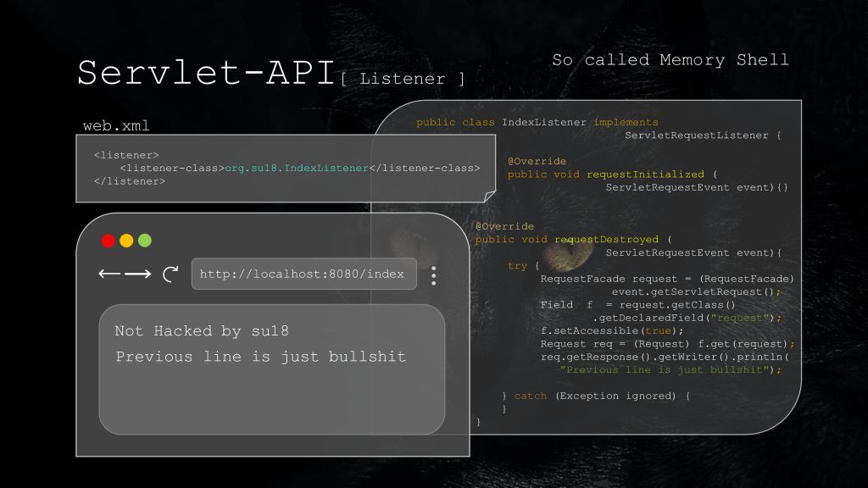Click the "So called Memory Shell" heading

tap(670, 60)
